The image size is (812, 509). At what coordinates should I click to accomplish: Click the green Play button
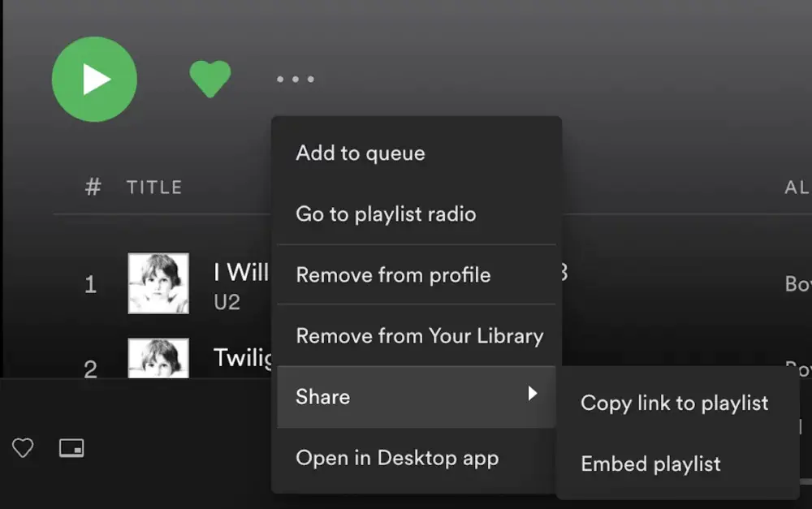tap(94, 78)
